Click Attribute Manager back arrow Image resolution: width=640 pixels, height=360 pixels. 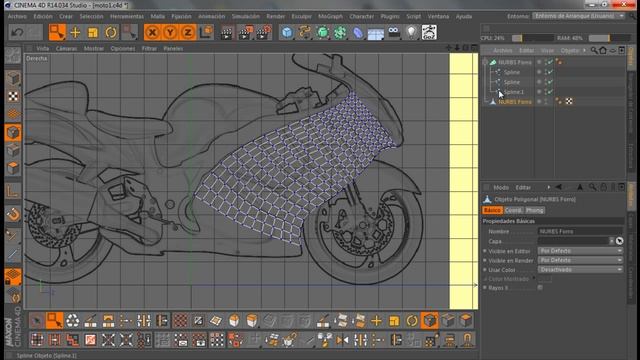558,187
